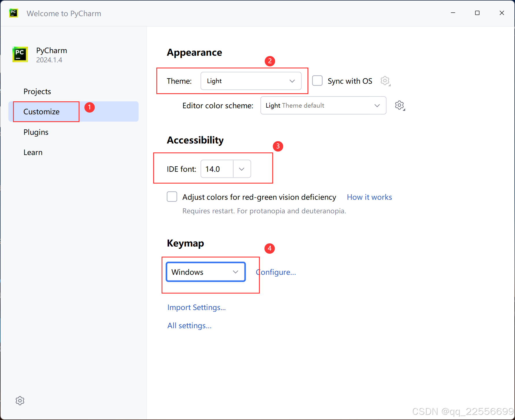This screenshot has height=420, width=515.
Task: Close the Welcome to PyCharm window
Action: point(502,13)
